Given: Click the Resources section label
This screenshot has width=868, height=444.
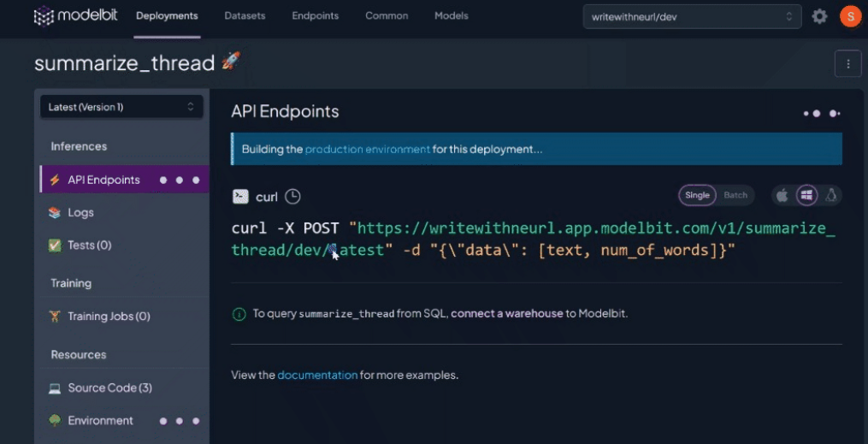Looking at the screenshot, I should point(78,354).
